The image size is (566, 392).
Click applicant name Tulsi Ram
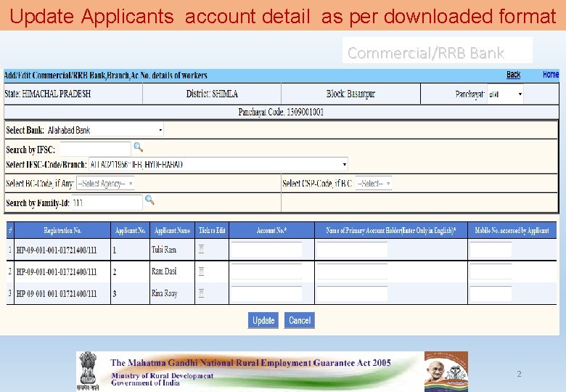[164, 250]
